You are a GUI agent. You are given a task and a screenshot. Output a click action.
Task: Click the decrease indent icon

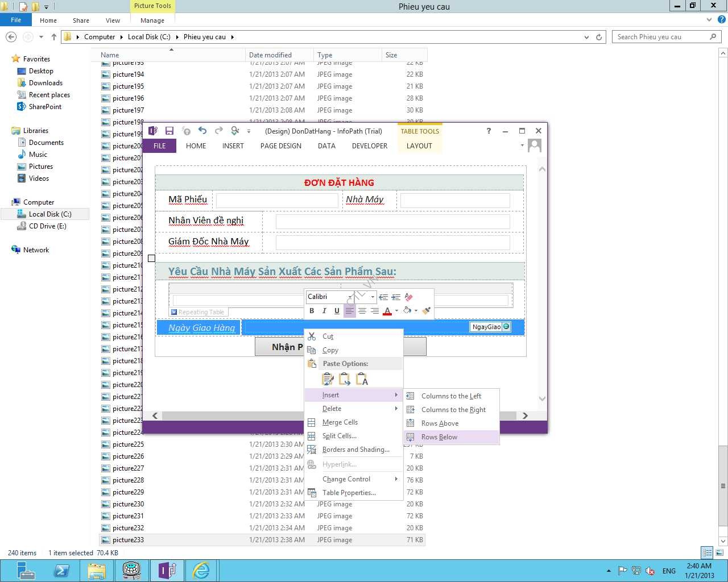[383, 297]
